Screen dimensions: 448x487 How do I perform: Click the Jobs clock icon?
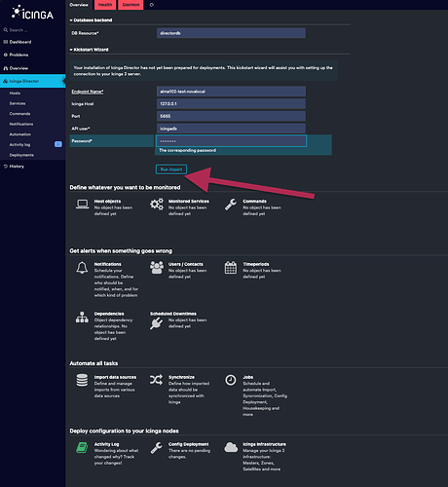[231, 380]
